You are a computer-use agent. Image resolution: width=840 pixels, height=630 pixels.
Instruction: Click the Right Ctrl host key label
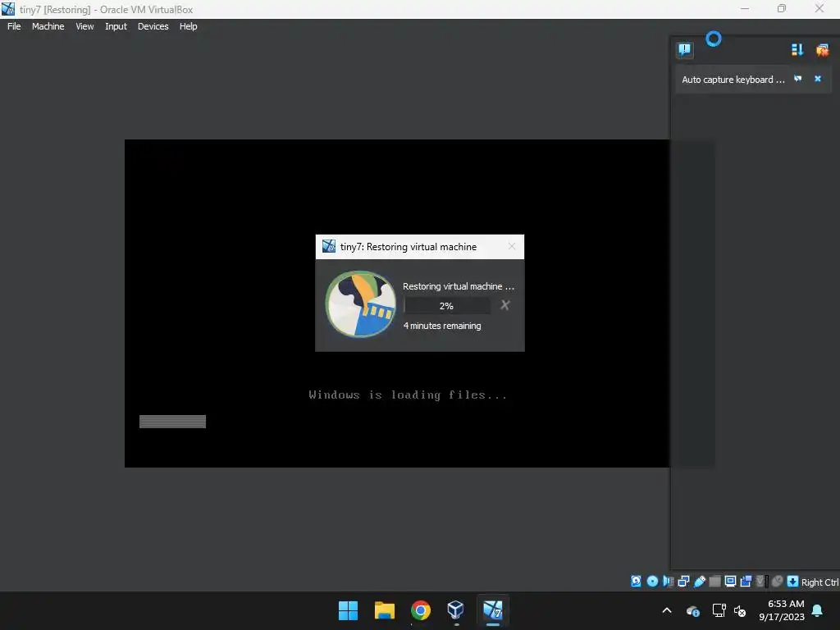click(820, 582)
